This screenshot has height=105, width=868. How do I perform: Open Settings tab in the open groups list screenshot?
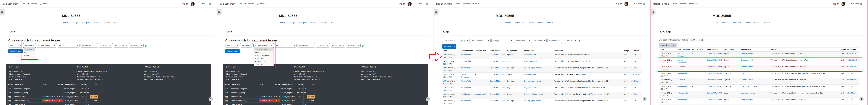click(x=74, y=23)
